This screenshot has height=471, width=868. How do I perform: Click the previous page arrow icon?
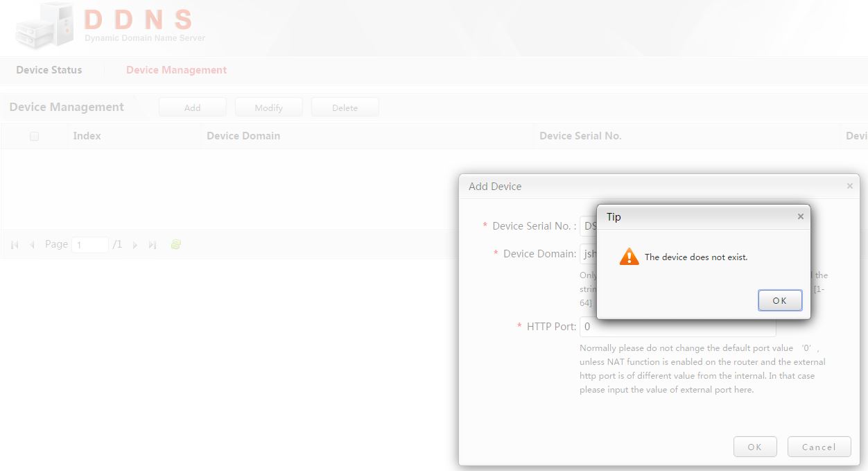point(32,245)
